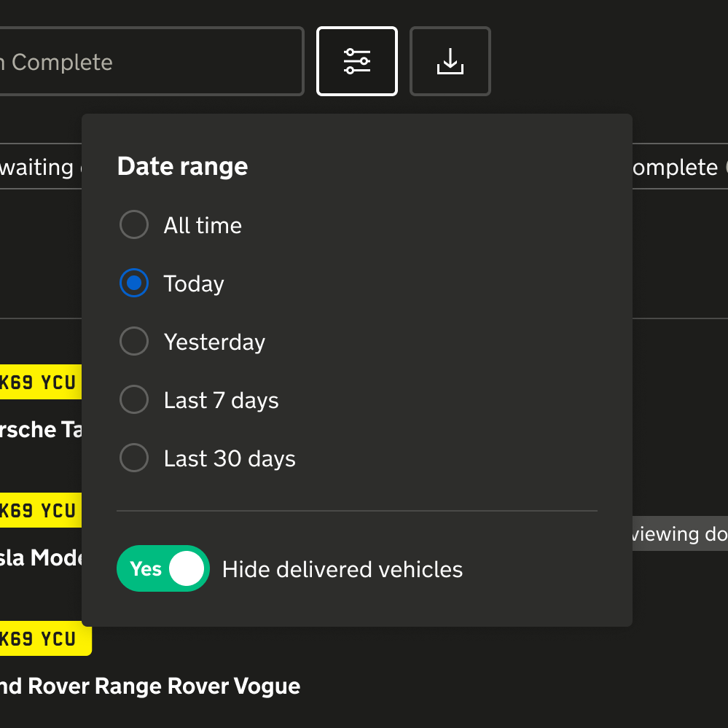
Task: Click the yellow number plate above Porsche
Action: pyautogui.click(x=39, y=383)
